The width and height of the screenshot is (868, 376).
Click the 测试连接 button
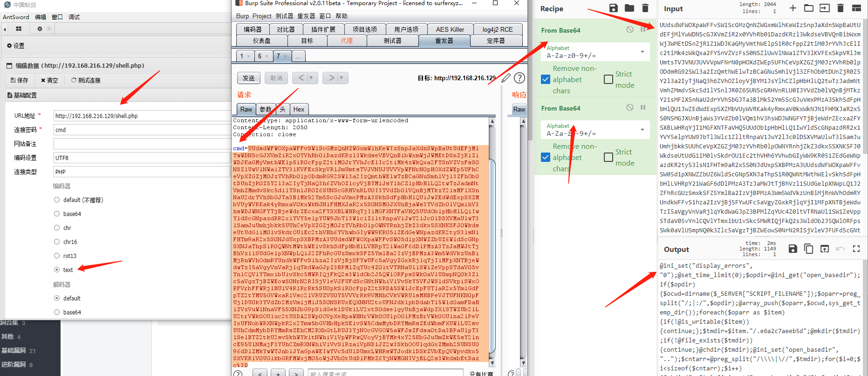pos(86,80)
